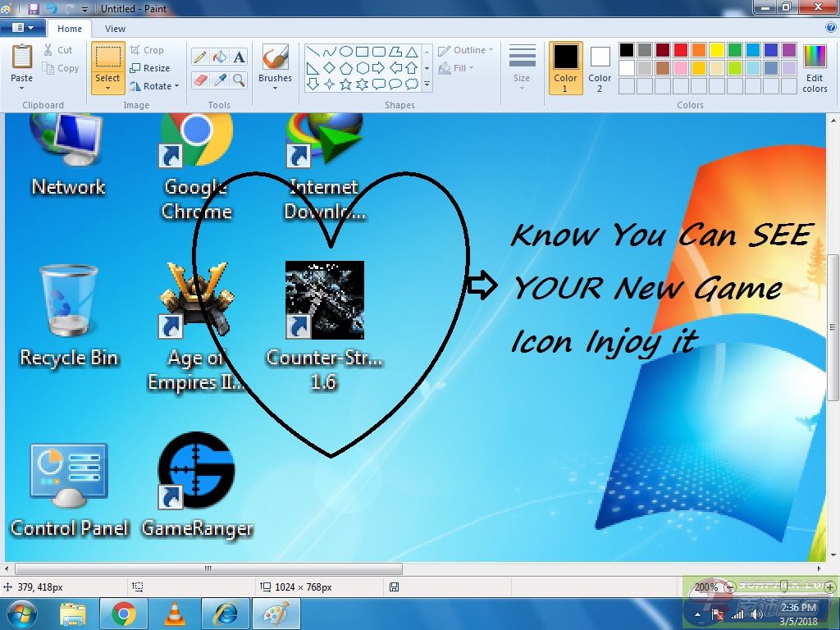Click the Save icon in quick access toolbar

point(34,8)
